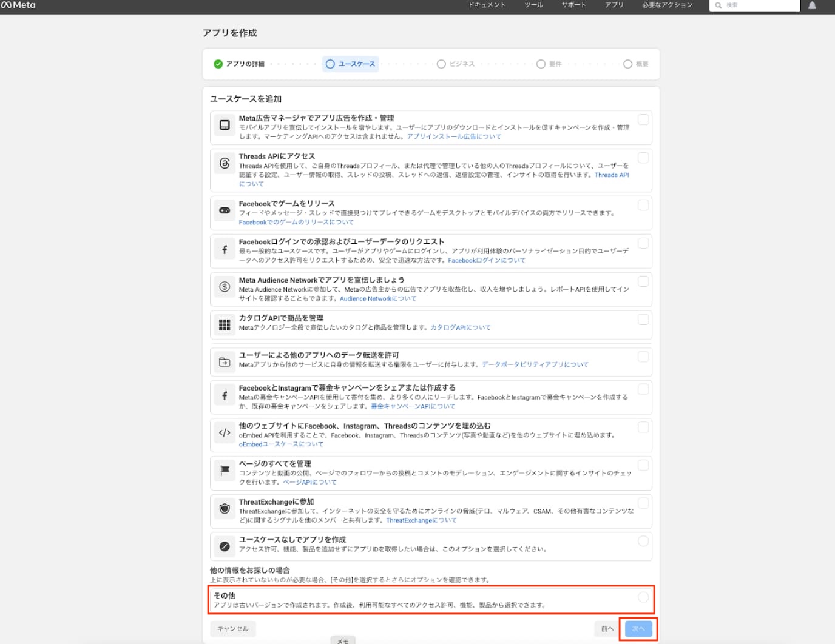Click the Facebookログイン 'f' icon
This screenshot has height=644, width=835.
[225, 249]
